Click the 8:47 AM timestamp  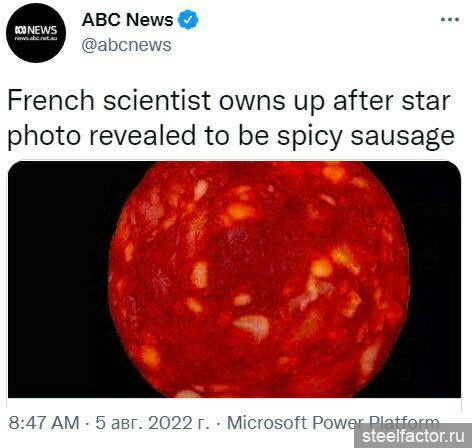[x=44, y=423]
